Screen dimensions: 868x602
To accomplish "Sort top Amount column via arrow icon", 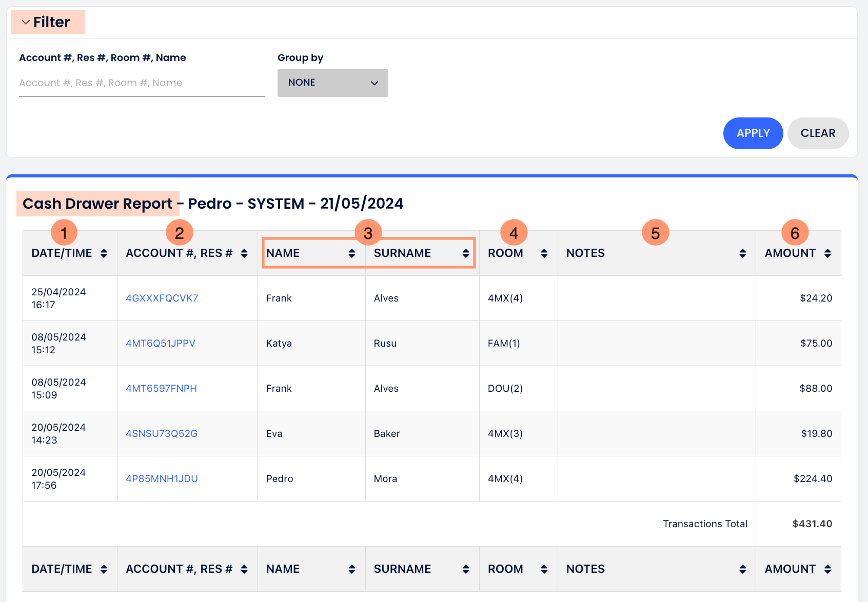I will [x=827, y=253].
